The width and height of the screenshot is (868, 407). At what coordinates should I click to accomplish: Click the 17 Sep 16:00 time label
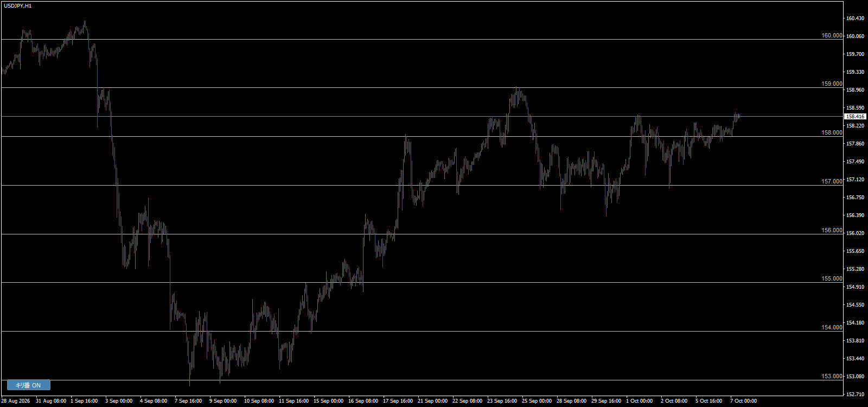[398, 401]
